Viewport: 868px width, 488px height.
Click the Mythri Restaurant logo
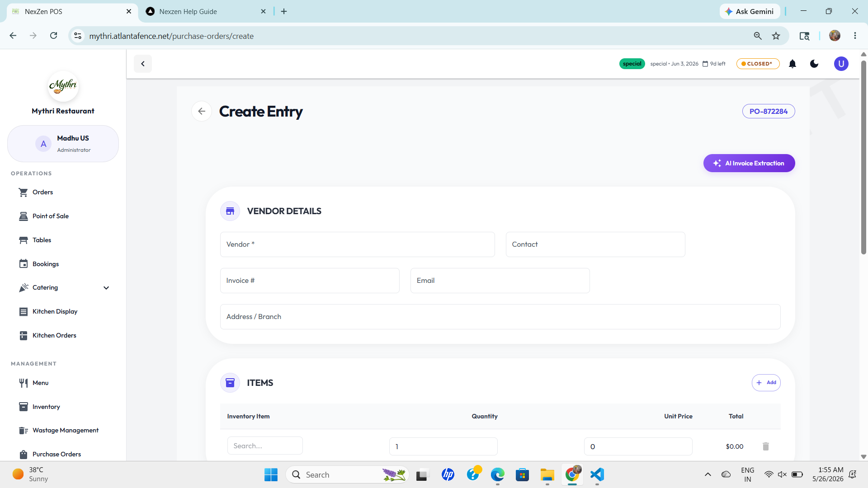[x=63, y=86]
